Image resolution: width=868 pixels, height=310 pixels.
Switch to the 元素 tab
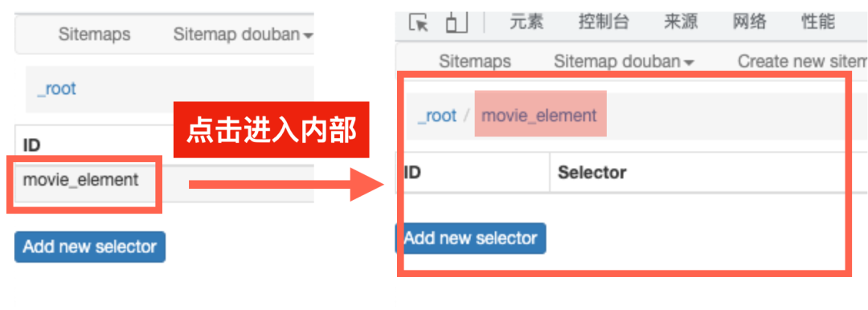point(526,22)
